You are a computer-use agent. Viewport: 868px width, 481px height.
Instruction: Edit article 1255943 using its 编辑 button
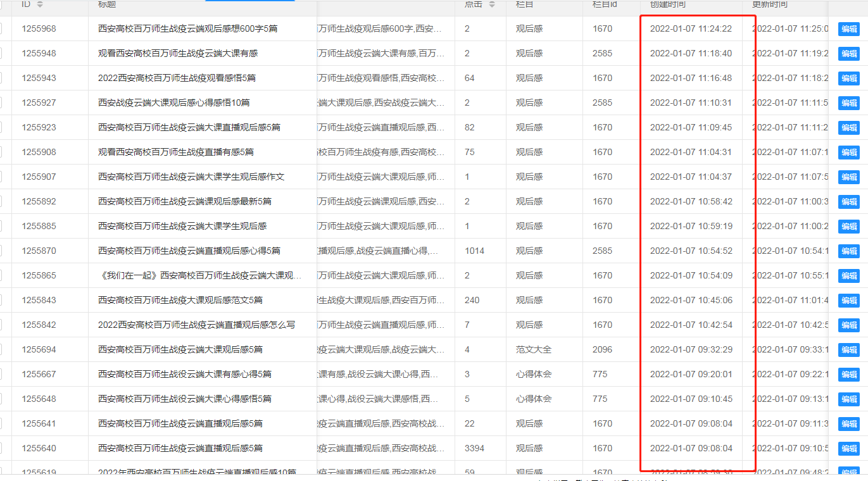[x=848, y=78]
